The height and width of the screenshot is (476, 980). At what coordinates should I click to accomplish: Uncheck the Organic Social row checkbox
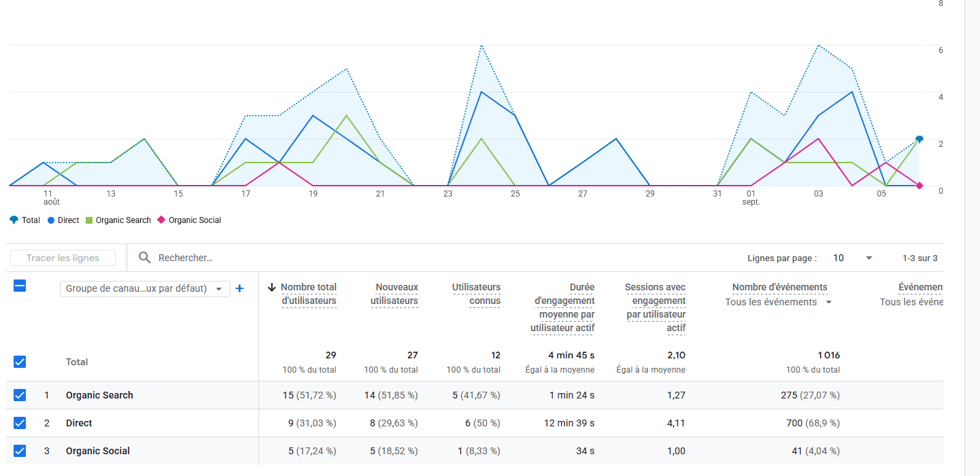20,451
